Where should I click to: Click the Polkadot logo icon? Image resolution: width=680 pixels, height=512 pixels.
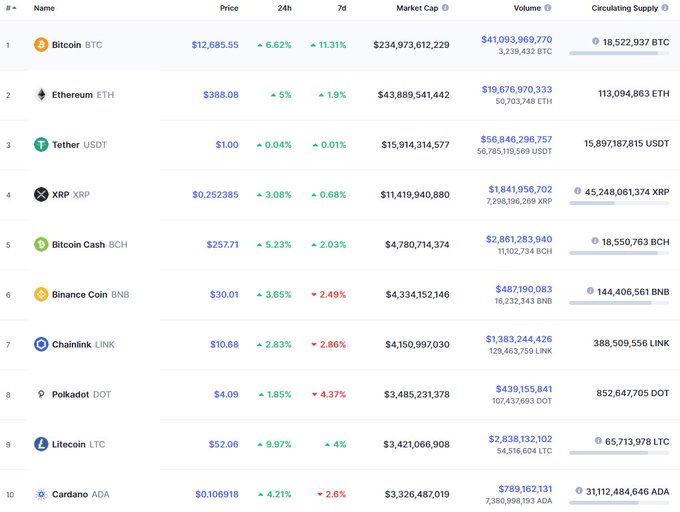point(41,394)
